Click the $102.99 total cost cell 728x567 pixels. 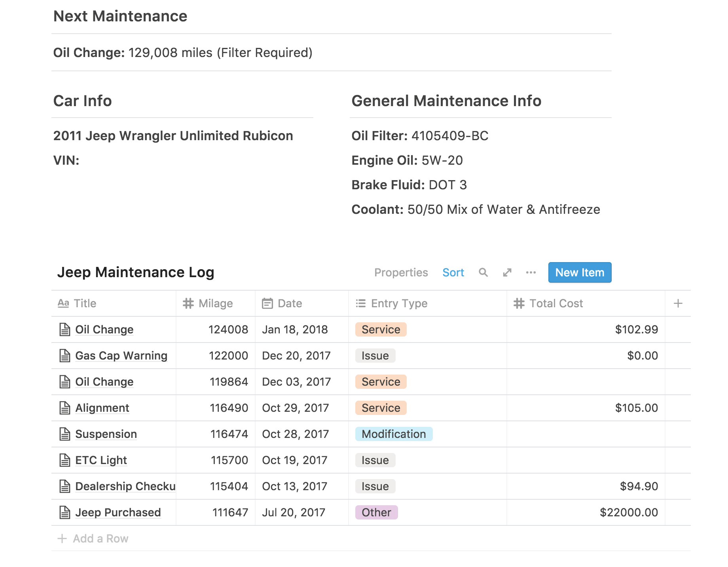tap(586, 329)
